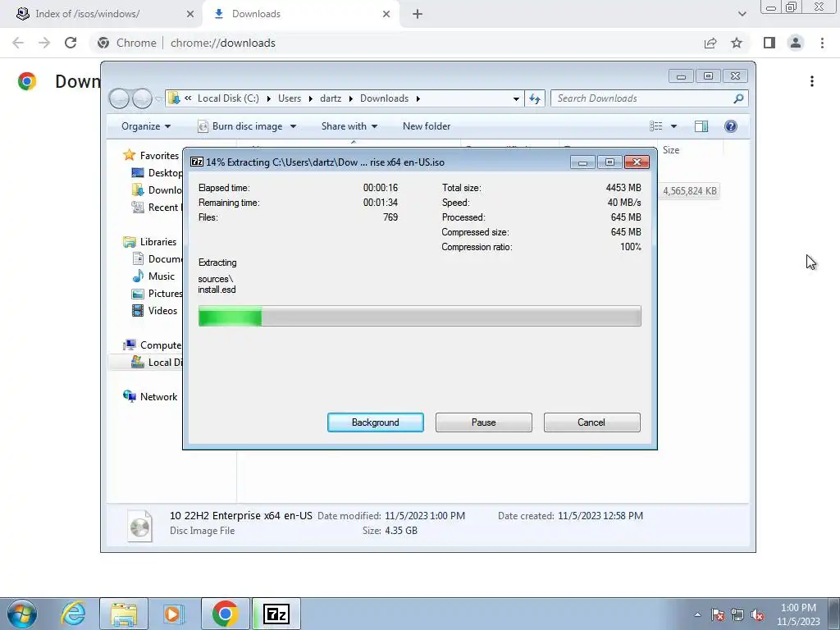The height and width of the screenshot is (630, 840).
Task: Click Local Disk (C:) breadcrumb
Action: point(228,98)
